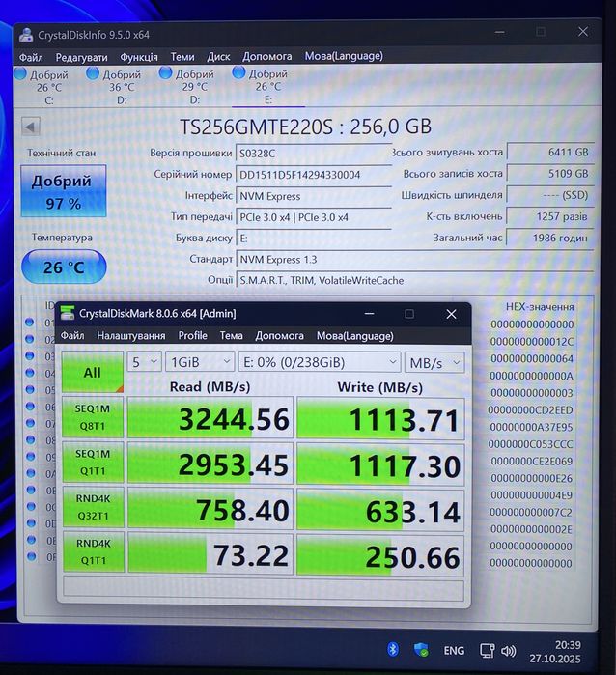
Task: Click the previous disk arrow button
Action: pyautogui.click(x=31, y=127)
